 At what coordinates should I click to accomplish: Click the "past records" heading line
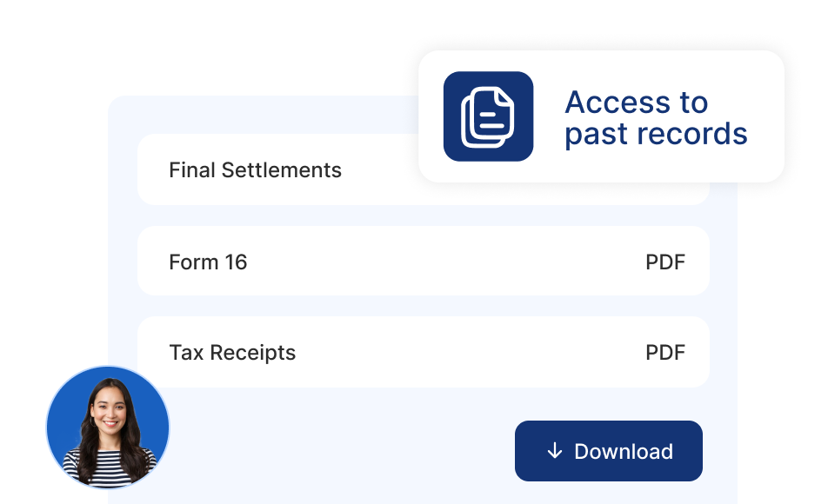(656, 134)
